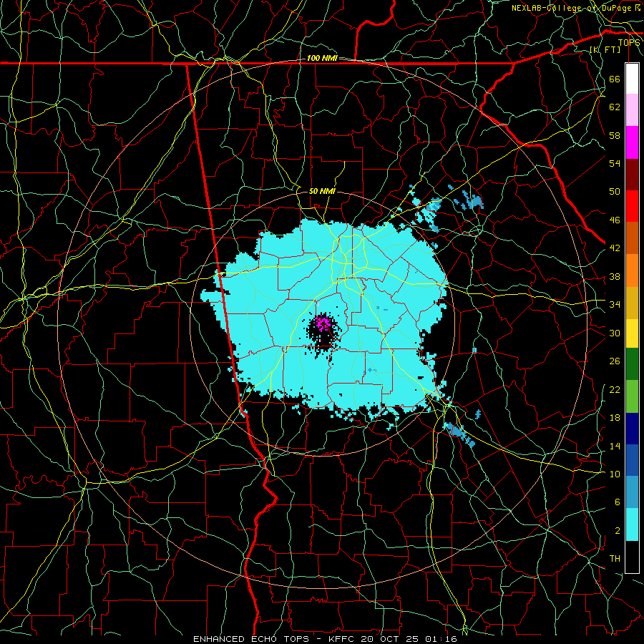Click the legend value 58
Image resolution: width=644 pixels, height=644 pixels.
coord(615,135)
